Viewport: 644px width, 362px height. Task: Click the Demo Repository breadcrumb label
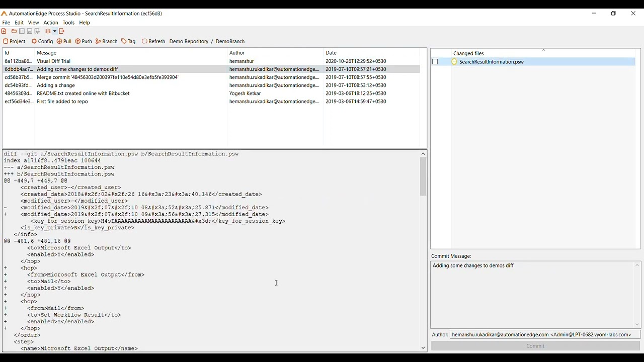tap(189, 41)
